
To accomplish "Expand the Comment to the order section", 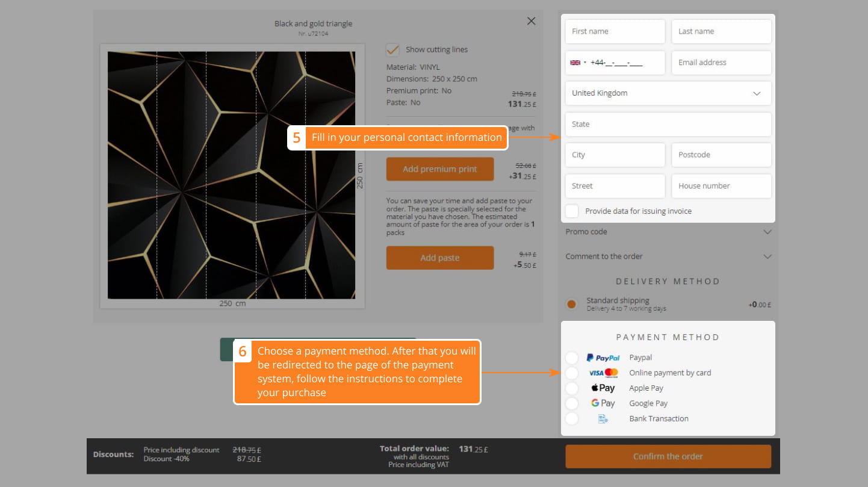I will click(668, 256).
